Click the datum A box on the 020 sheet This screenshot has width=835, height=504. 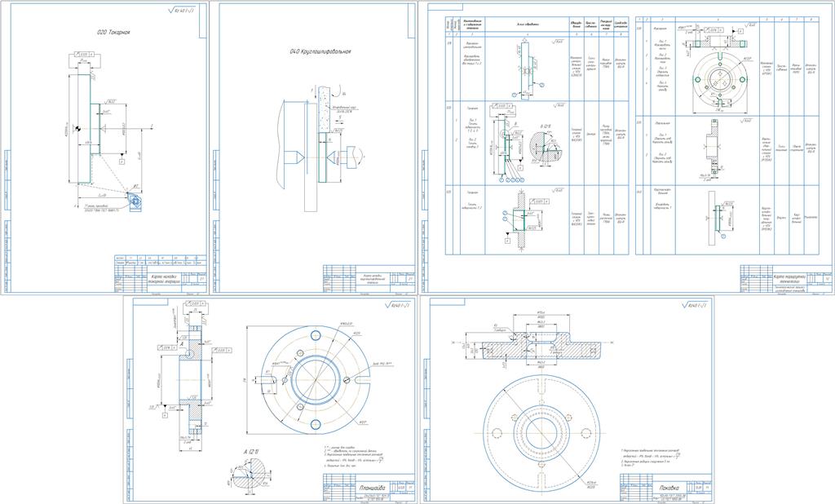tap(122, 161)
